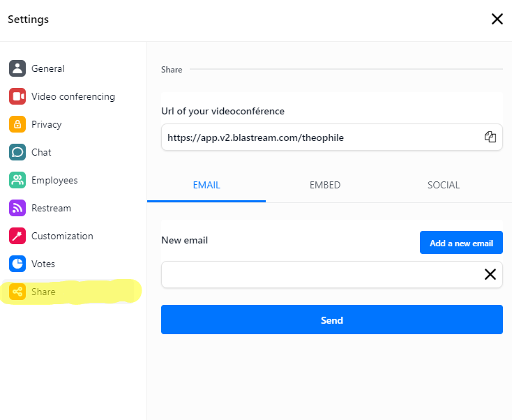
Task: Select the Restream feed icon
Action: 17,208
